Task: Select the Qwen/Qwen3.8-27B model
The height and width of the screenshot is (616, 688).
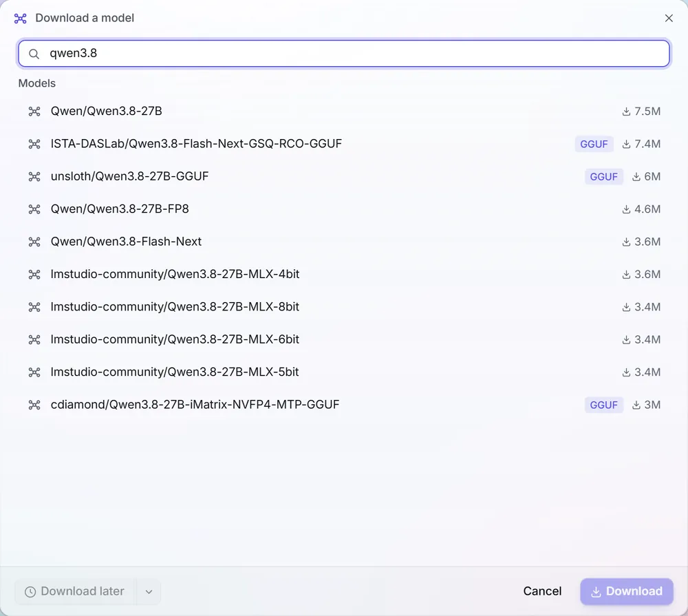Action: 343,111
